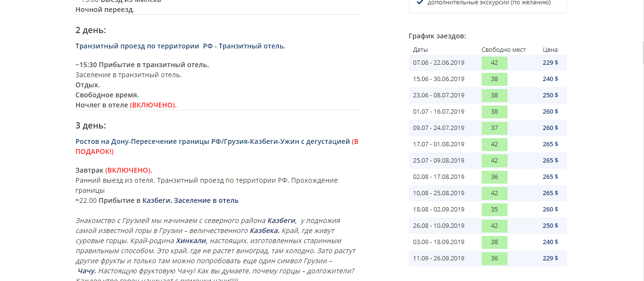Click green 37 seats box for 09.07 - 24.07.2019
Screen dimensions: 644x281
494,128
